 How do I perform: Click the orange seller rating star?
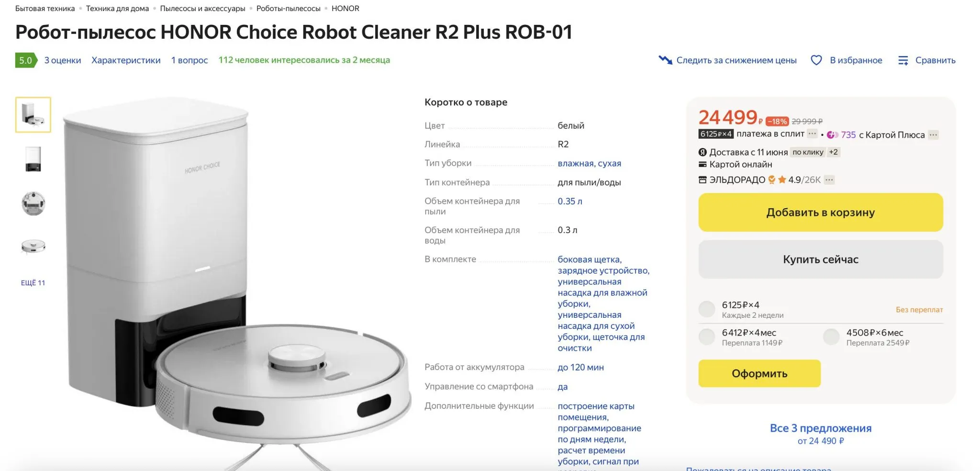coord(782,180)
